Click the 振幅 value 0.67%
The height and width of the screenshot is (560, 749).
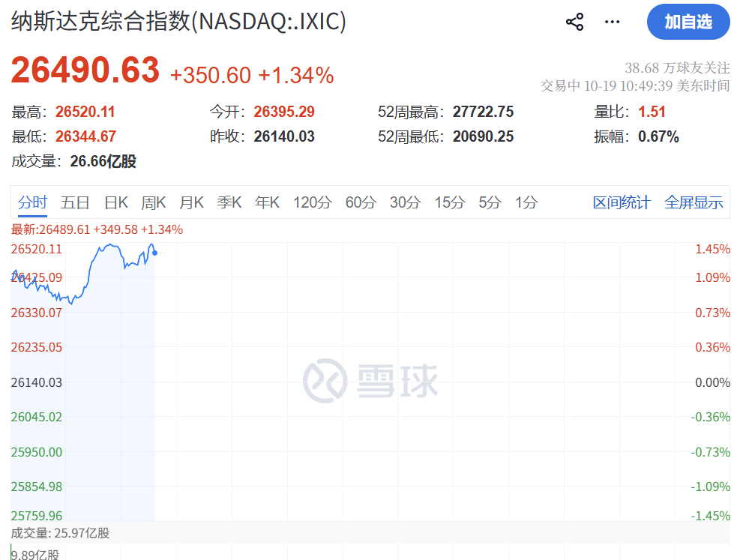coord(658,136)
